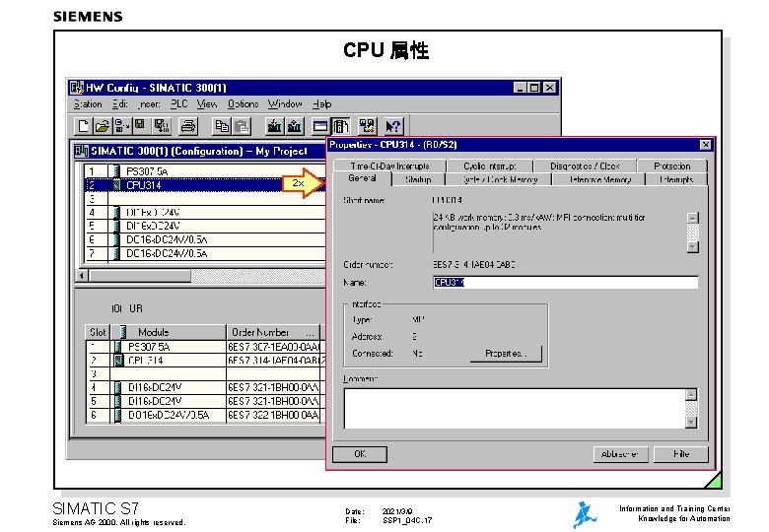Click the Order Number column header
Screen dimensions: 769x532
(273, 332)
